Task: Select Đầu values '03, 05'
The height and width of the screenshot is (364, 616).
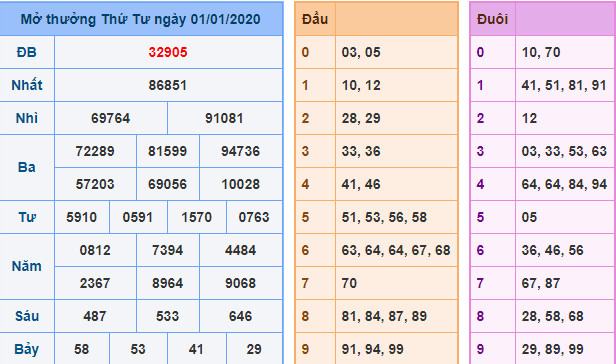Action: click(361, 52)
